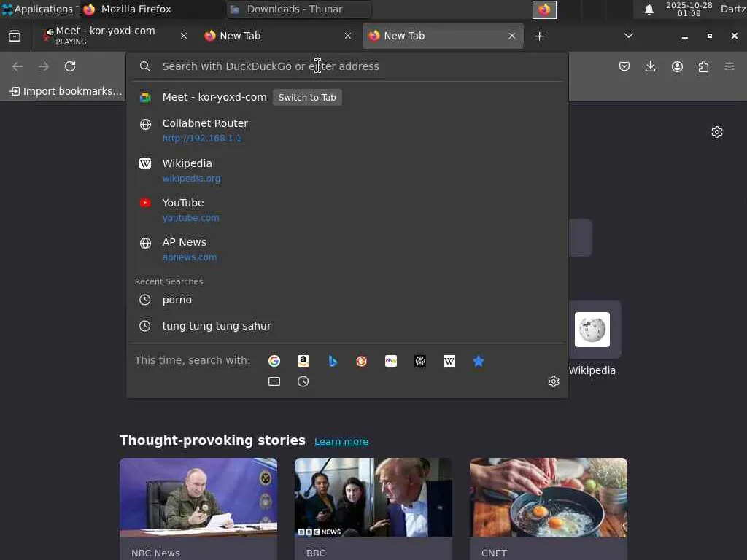Open Applications menu in top panel
The width and height of the screenshot is (747, 560).
tap(40, 9)
